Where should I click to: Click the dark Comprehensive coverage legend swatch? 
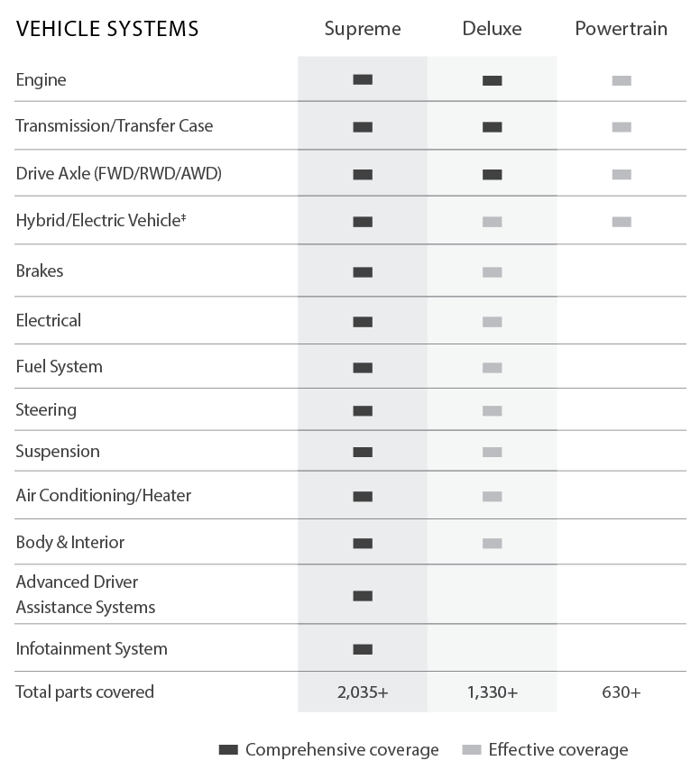click(x=228, y=750)
